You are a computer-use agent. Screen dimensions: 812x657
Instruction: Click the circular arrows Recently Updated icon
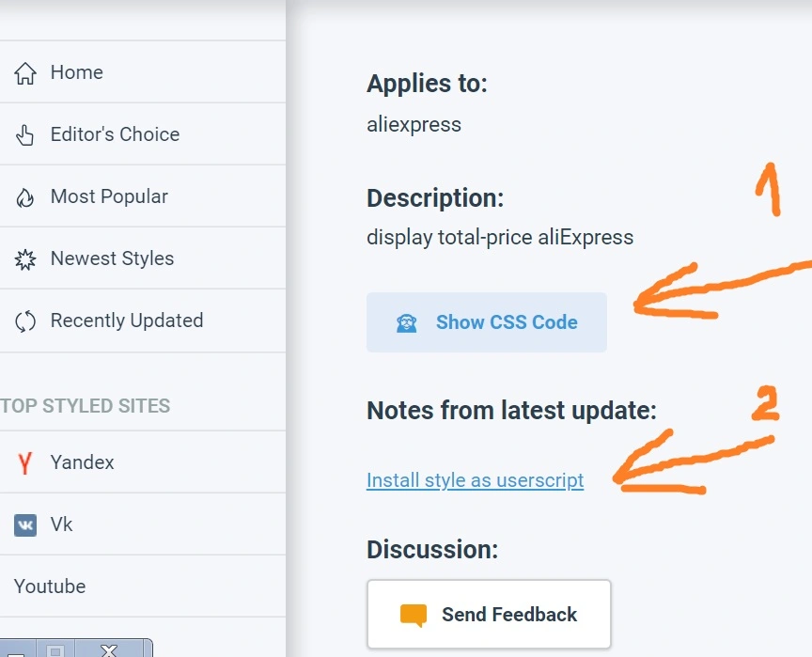[x=24, y=321]
